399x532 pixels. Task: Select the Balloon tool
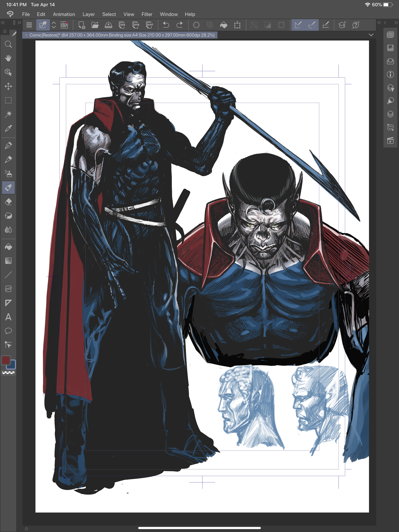point(8,331)
